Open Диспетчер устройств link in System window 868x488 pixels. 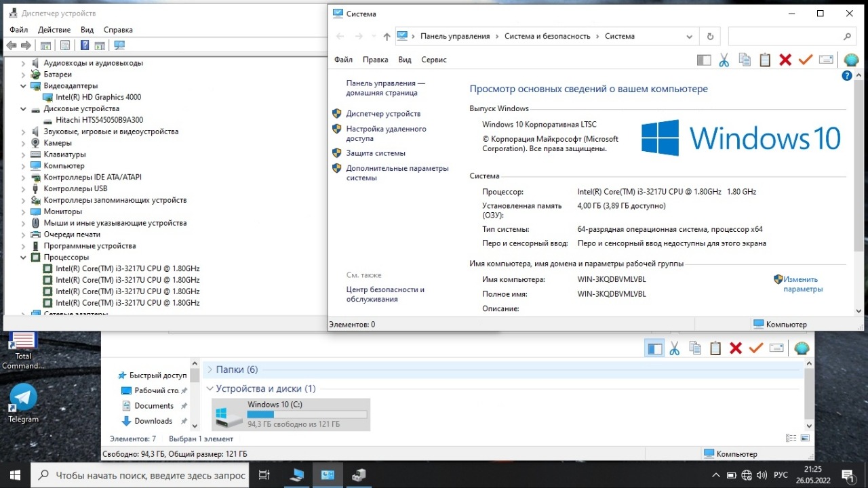(x=383, y=114)
